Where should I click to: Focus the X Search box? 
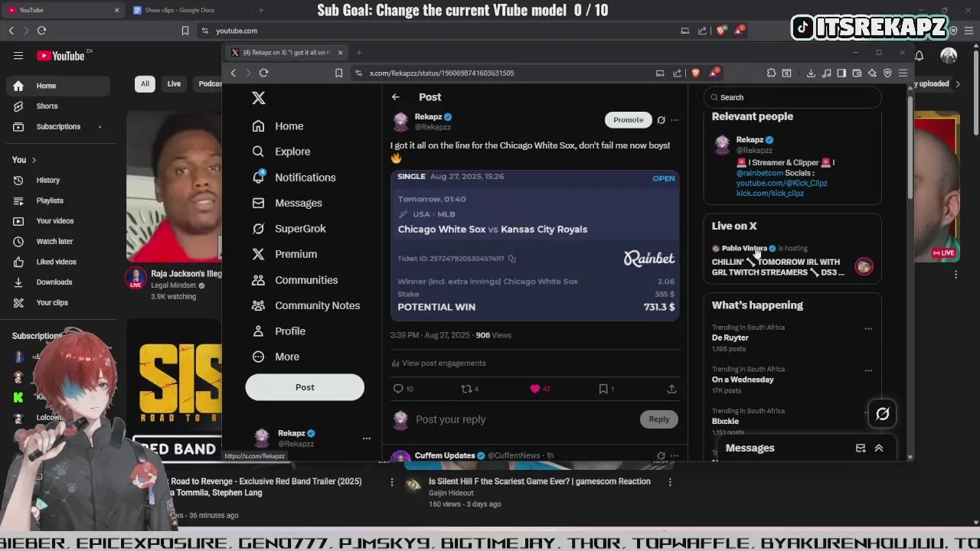(x=792, y=97)
